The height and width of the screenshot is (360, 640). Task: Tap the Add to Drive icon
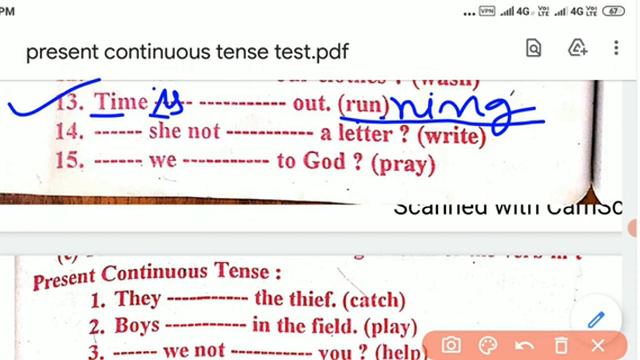pos(578,48)
